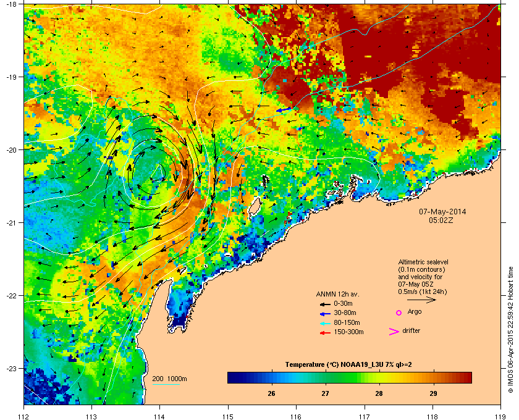The height and width of the screenshot is (420, 519).
Task: Click the 'drifter' legend label
Action: tap(411, 330)
